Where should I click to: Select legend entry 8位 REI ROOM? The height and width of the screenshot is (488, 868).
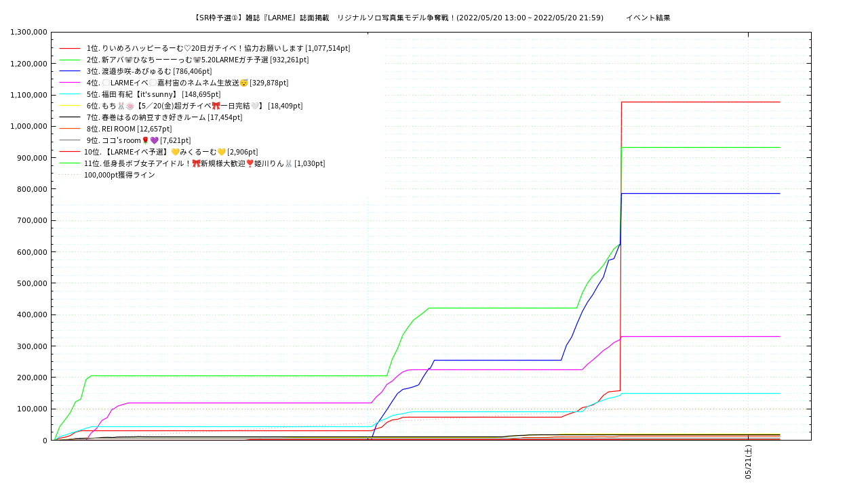[x=129, y=129]
